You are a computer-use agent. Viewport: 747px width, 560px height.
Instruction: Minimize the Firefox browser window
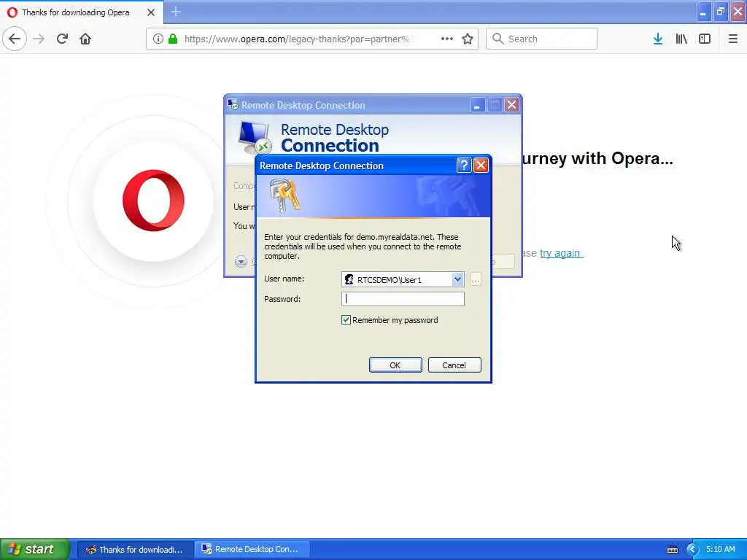pyautogui.click(x=703, y=12)
